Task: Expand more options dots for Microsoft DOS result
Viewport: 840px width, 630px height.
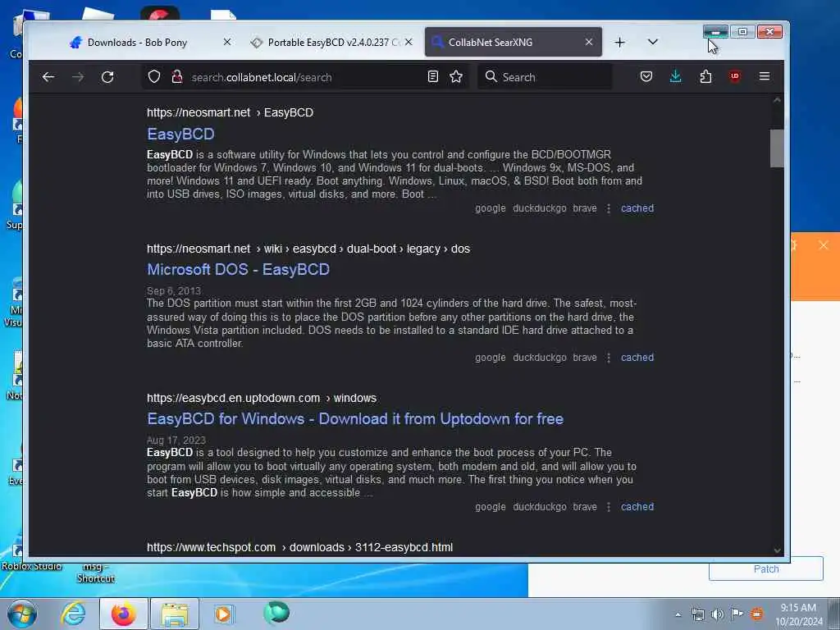Action: [609, 358]
